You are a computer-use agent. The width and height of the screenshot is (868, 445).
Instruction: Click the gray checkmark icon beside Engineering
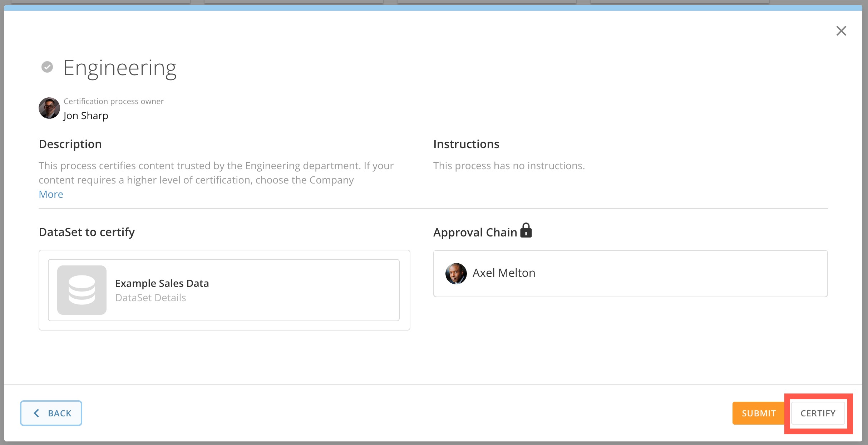(x=48, y=67)
